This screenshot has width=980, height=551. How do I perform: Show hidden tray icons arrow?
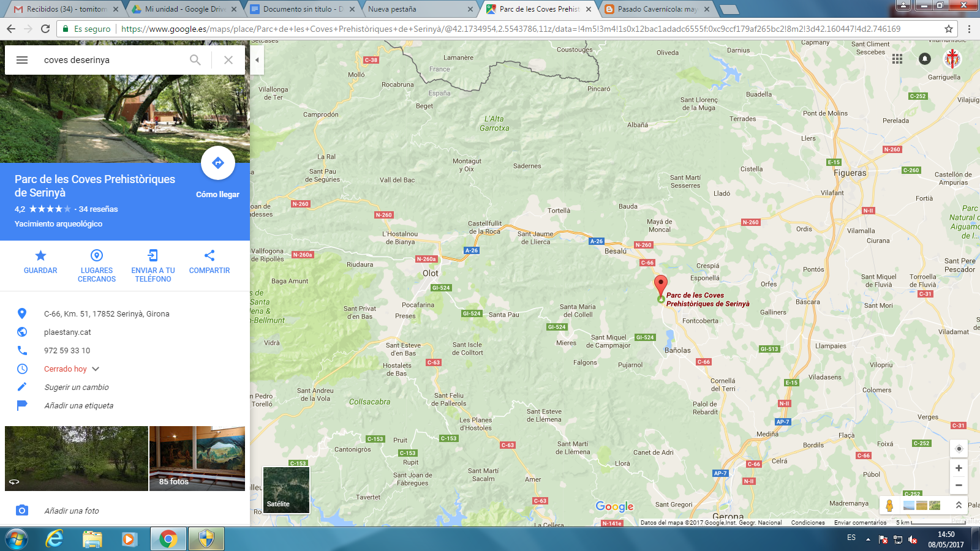click(x=868, y=539)
